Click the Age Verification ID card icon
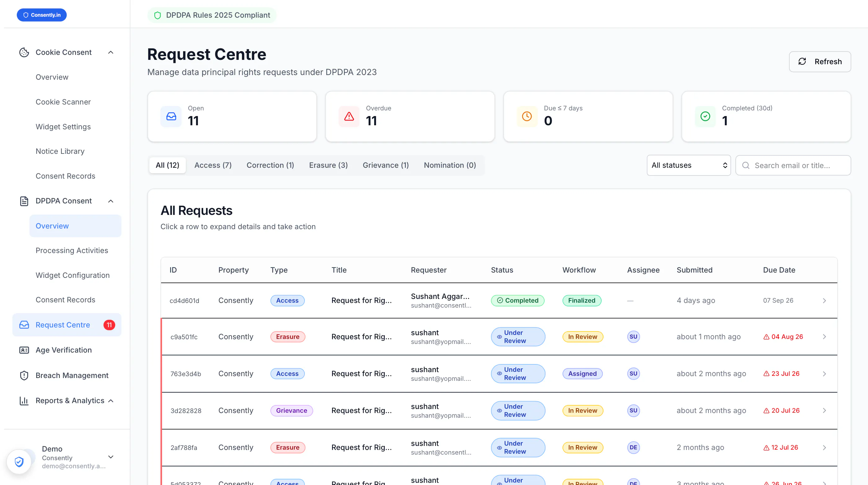This screenshot has width=868, height=485. (x=24, y=350)
